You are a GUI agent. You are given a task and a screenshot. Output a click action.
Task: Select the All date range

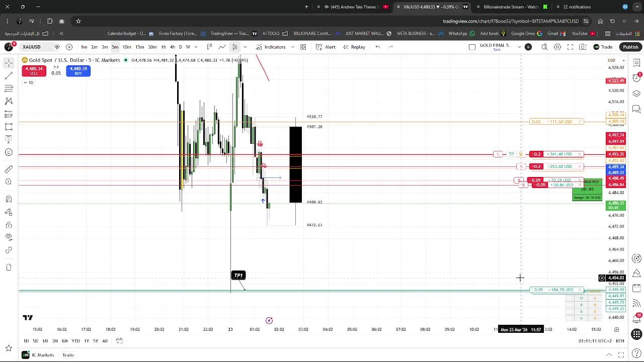click(105, 341)
